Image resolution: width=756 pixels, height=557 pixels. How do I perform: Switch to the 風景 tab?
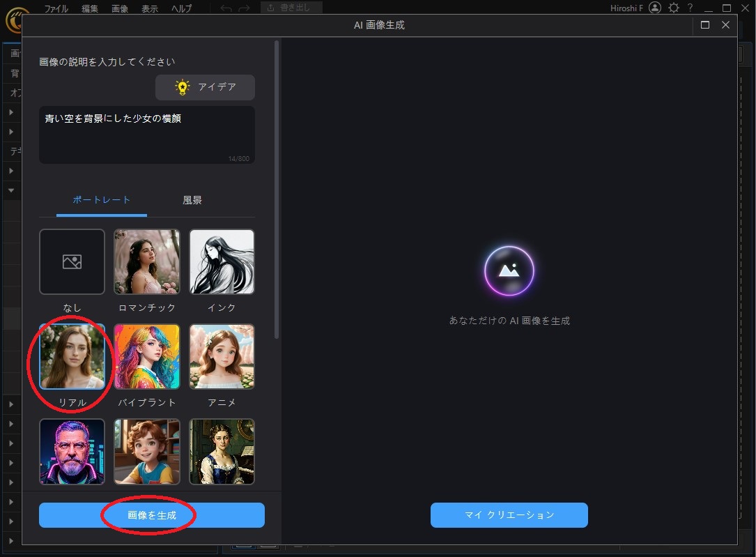click(192, 200)
